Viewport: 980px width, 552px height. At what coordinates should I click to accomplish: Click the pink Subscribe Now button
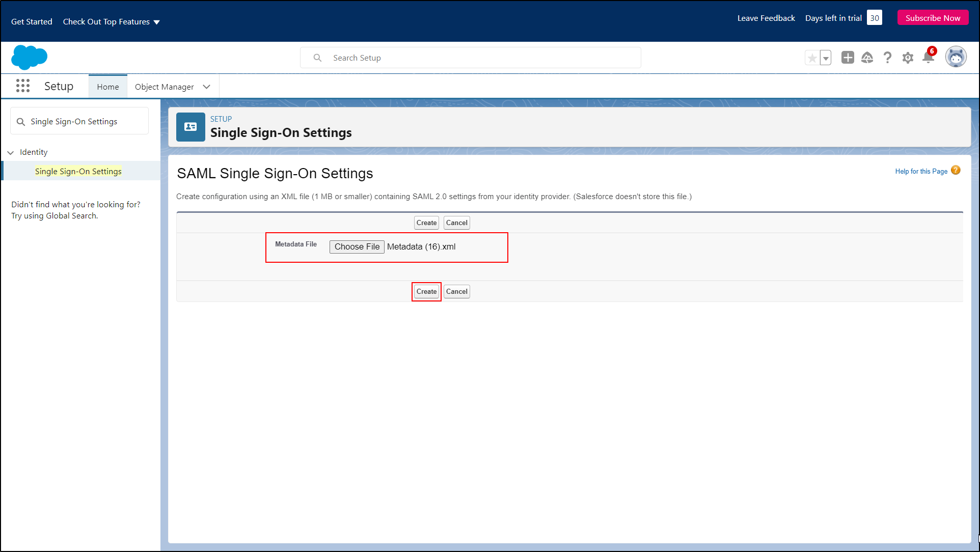click(933, 17)
